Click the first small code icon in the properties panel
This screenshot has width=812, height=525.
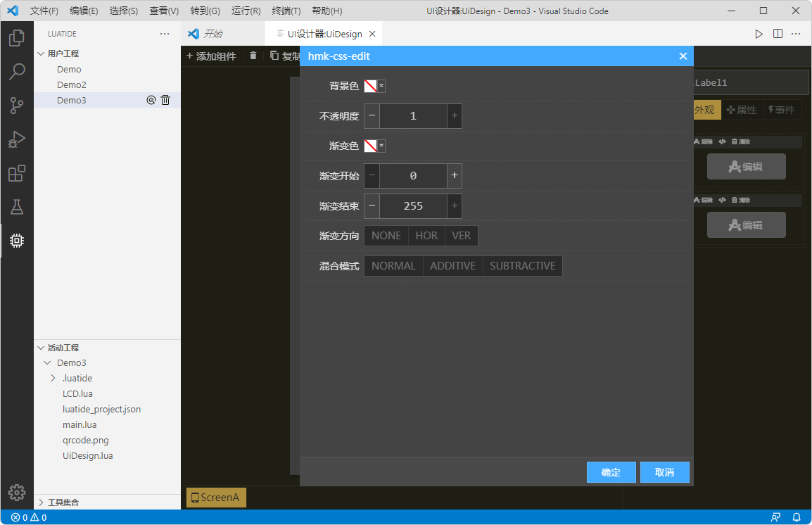pos(723,141)
